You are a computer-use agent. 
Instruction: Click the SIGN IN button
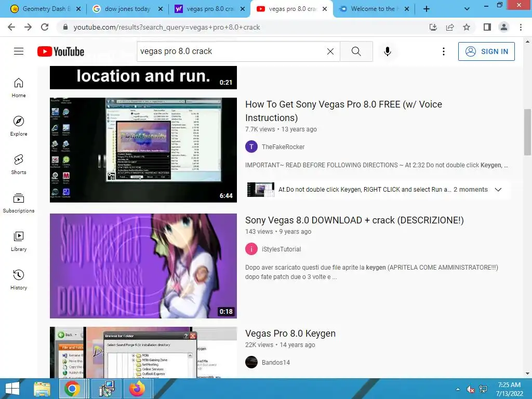[x=486, y=51]
